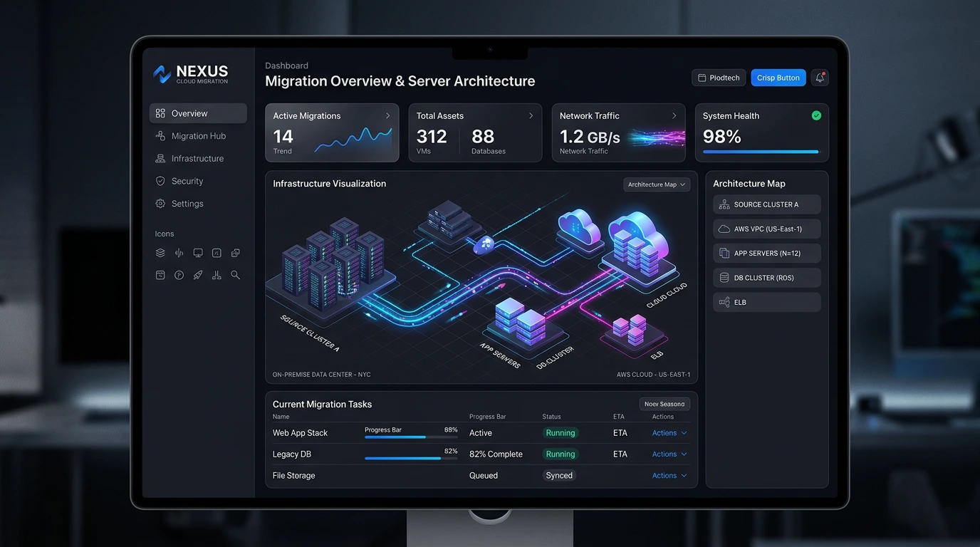Viewport: 980px width, 547px height.
Task: Expand Active Migrations card chevron
Action: (x=387, y=115)
